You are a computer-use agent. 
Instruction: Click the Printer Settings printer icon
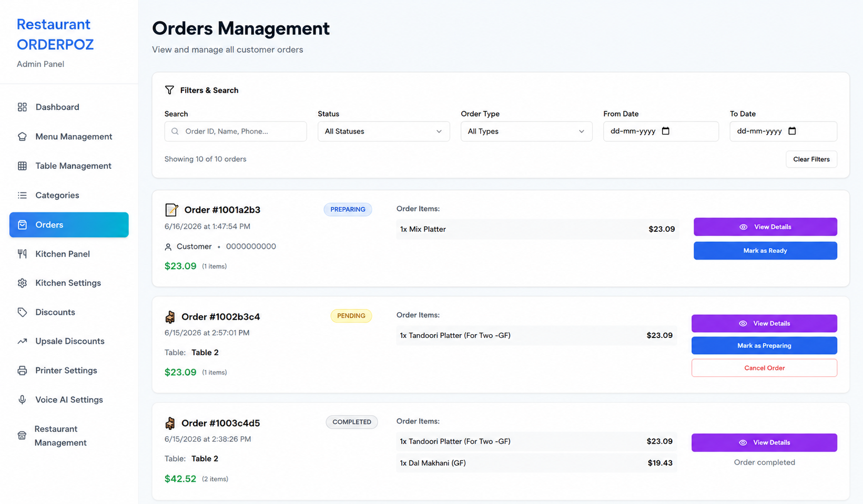(x=22, y=371)
